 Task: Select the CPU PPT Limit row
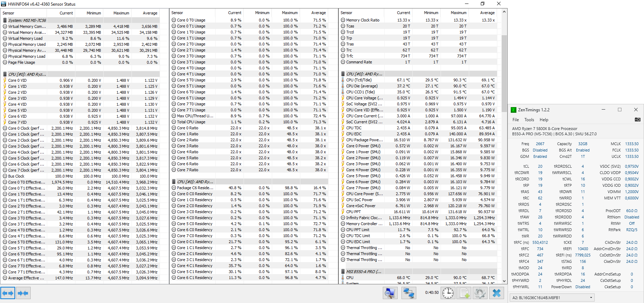[418, 230]
